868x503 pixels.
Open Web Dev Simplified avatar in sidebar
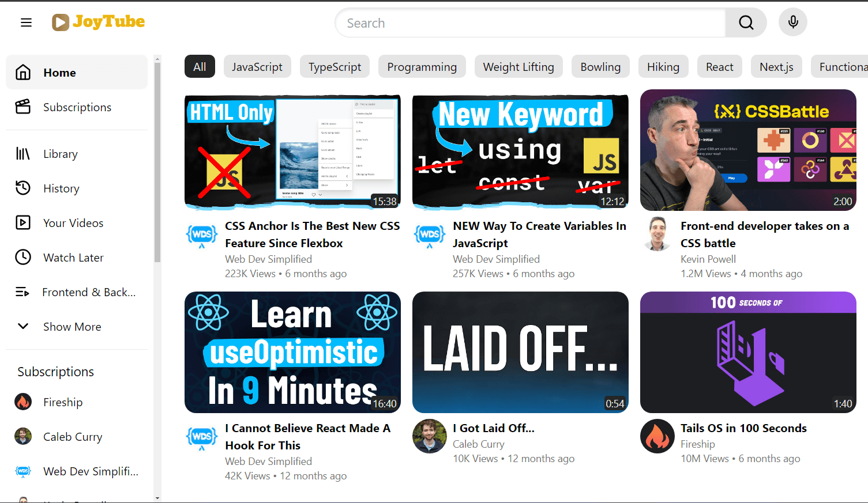click(23, 471)
